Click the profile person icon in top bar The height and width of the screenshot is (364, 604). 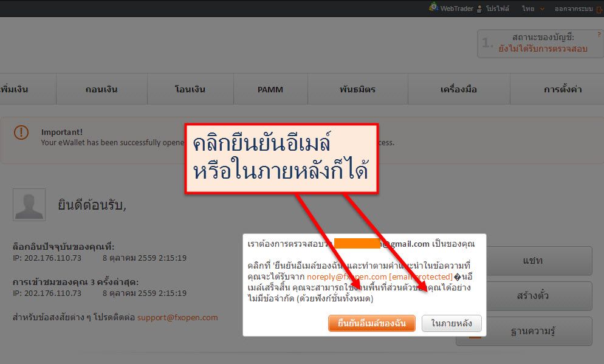point(479,9)
